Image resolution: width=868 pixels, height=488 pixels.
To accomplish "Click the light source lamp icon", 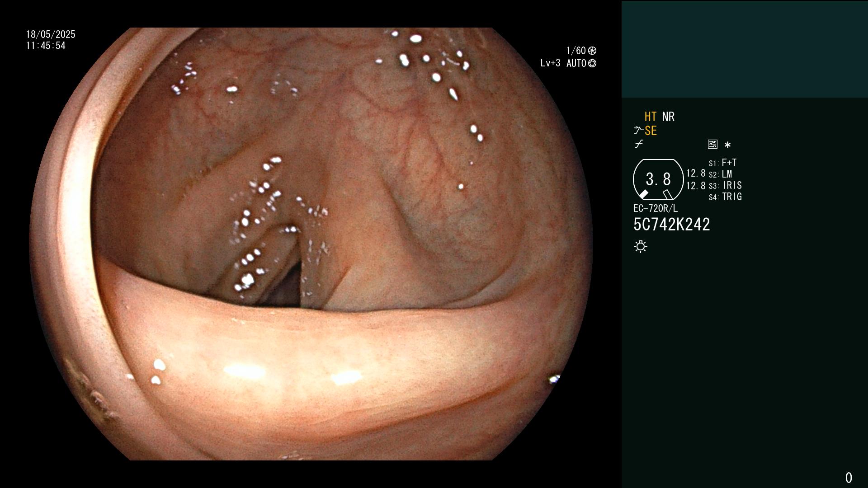I will coord(641,247).
